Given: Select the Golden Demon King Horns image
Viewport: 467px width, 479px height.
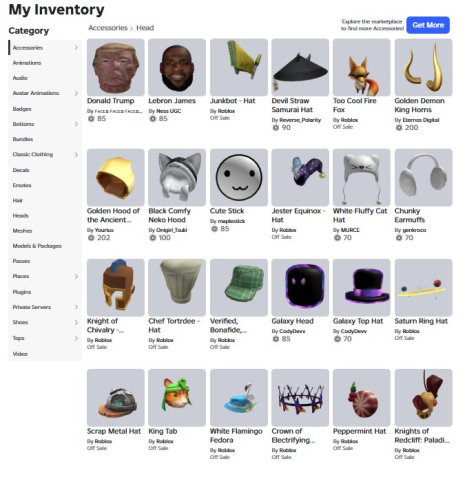Looking at the screenshot, I should (423, 67).
